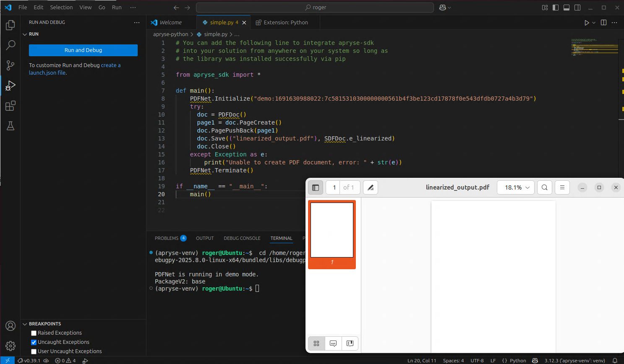The height and width of the screenshot is (364, 624).
Task: Toggle the PDF viewer sidebar button
Action: click(316, 187)
